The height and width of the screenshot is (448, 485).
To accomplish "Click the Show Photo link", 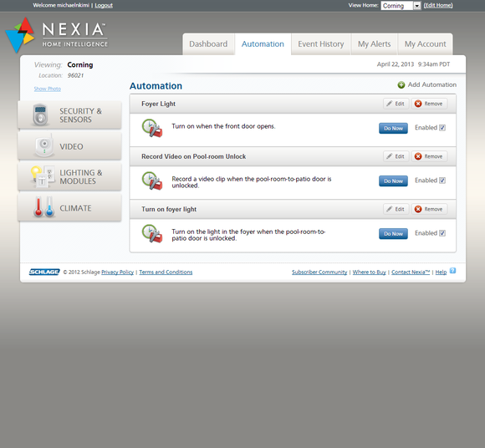I will [x=48, y=89].
